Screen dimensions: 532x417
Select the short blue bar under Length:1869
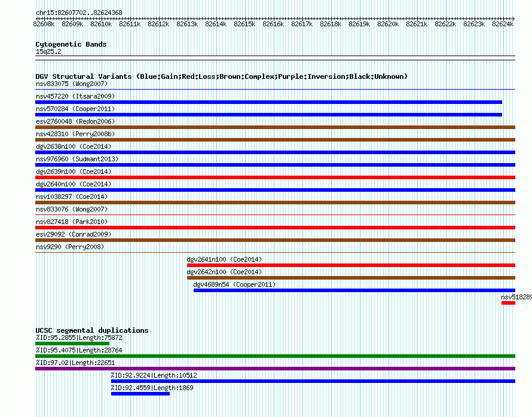click(140, 394)
